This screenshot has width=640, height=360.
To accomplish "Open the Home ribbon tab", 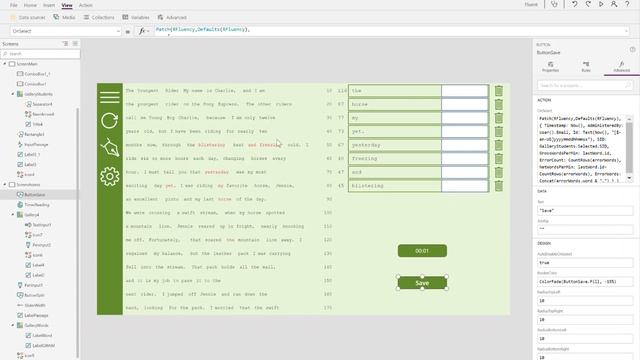I will tap(30, 5).
